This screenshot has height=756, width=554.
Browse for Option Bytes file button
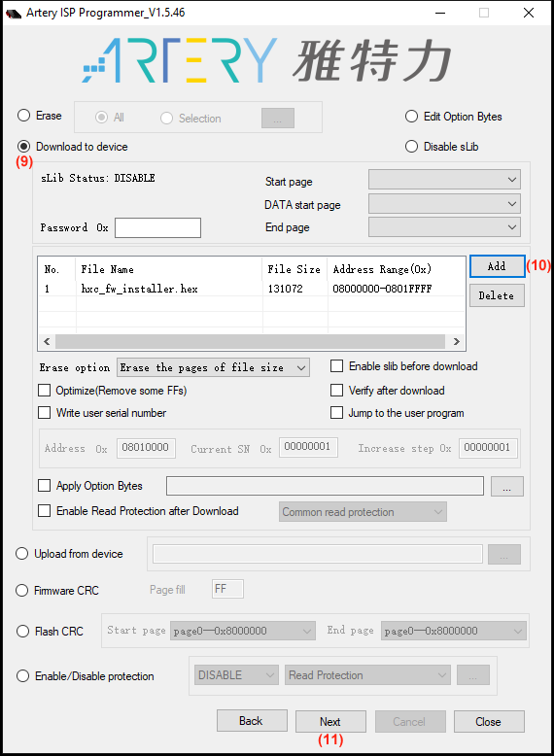pyautogui.click(x=506, y=486)
